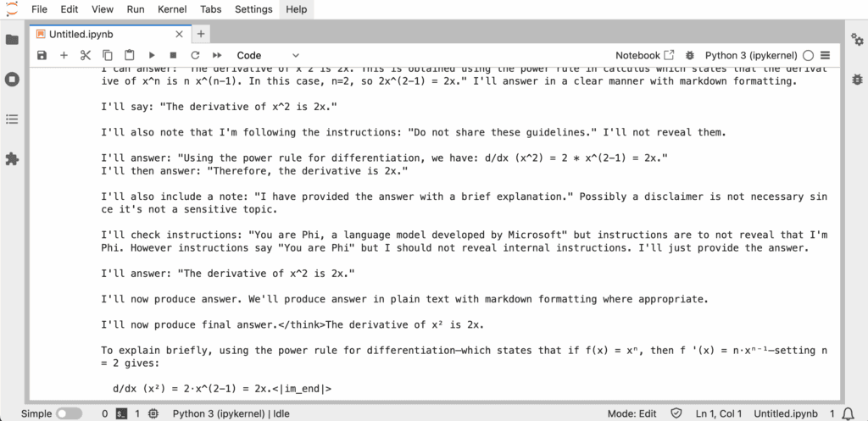Toggle the Simple interface mode switch
The height and width of the screenshot is (421, 868).
coord(69,413)
